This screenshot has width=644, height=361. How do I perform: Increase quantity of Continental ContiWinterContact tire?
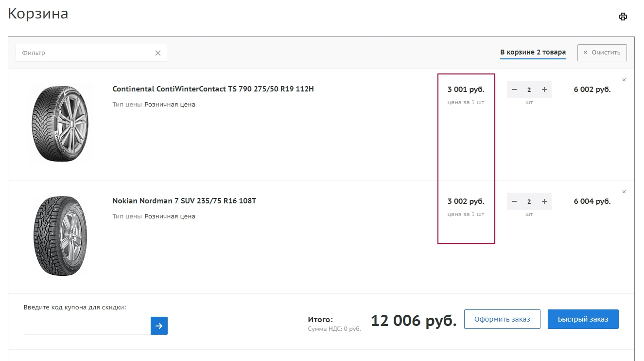(544, 90)
